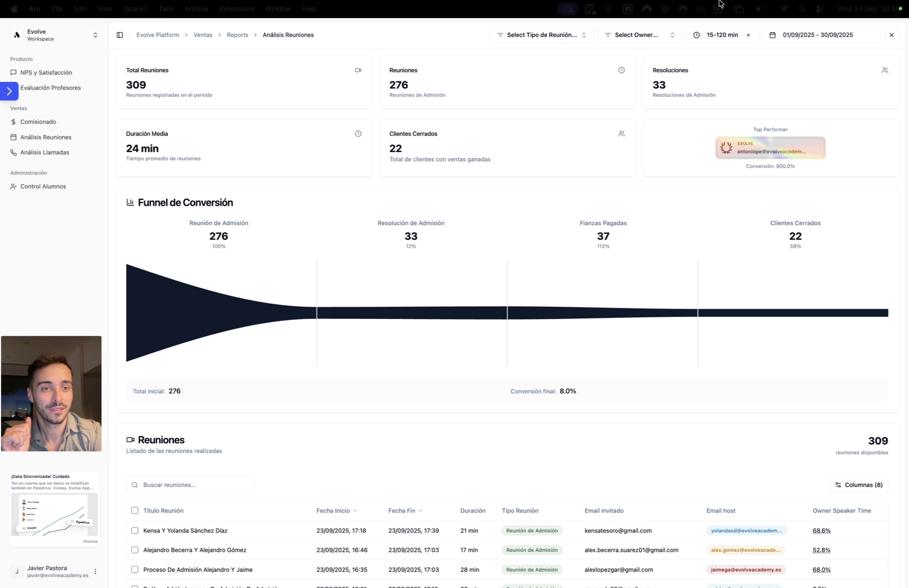Image resolution: width=909 pixels, height=588 pixels.
Task: Open user options next to Javier Pastora
Action: coord(95,572)
